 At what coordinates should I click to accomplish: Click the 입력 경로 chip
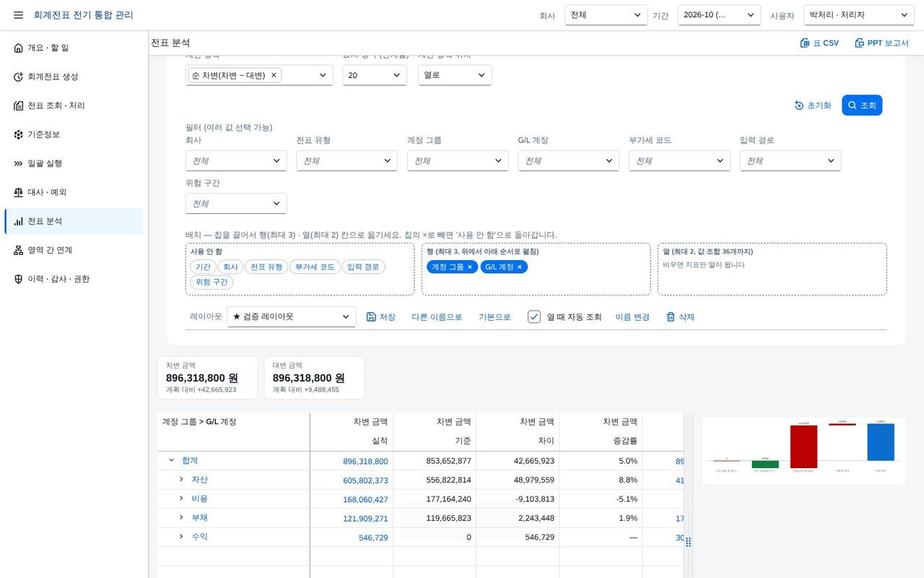pos(363,267)
